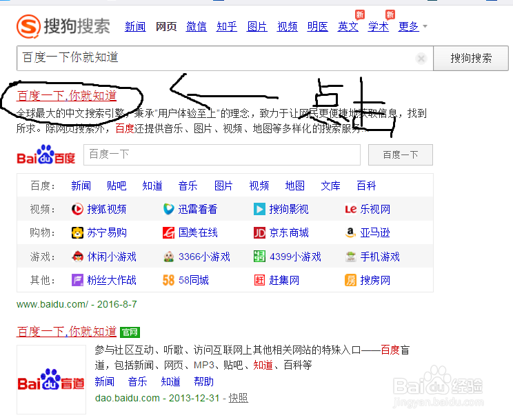The height and width of the screenshot is (420, 513).
Task: Click the Baidu paw logo beside the embedded search box
Action: [46, 154]
